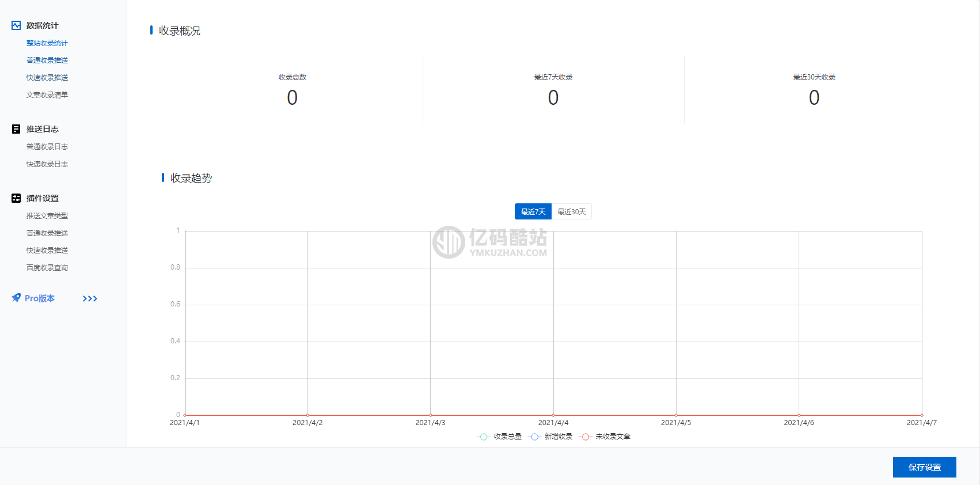
Task: Expand Pro版本 via triple chevron arrows
Action: point(90,298)
